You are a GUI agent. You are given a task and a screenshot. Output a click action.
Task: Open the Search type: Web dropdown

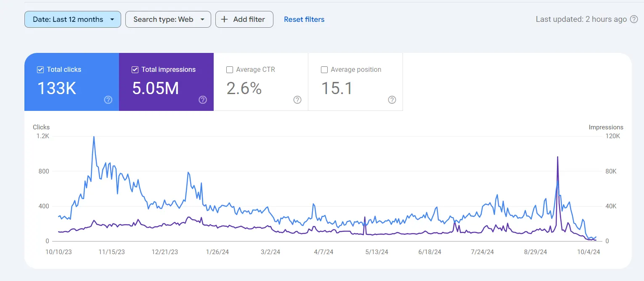(168, 19)
